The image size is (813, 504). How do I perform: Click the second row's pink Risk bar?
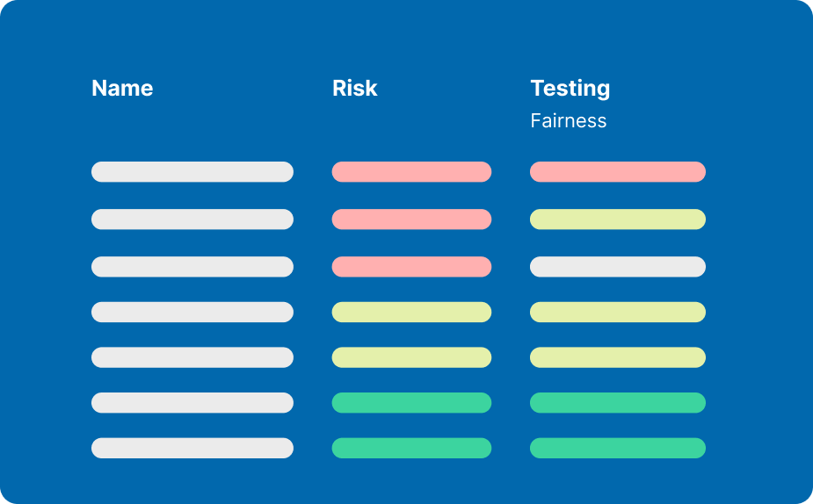click(x=411, y=220)
